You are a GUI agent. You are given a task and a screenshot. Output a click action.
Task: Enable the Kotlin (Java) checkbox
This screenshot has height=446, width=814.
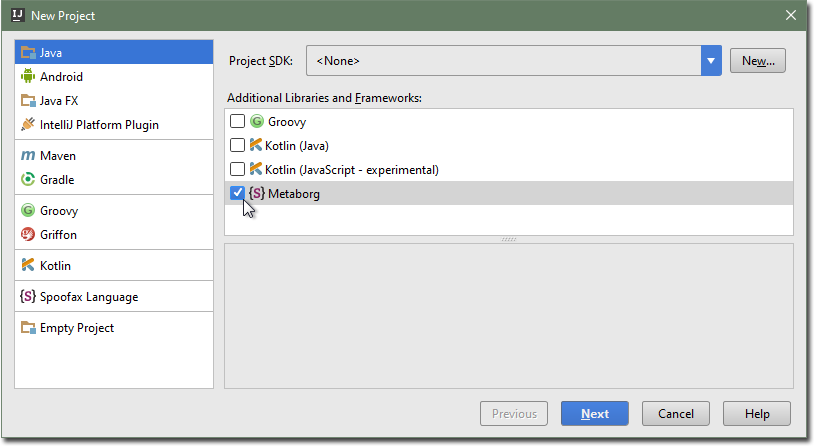coord(237,145)
